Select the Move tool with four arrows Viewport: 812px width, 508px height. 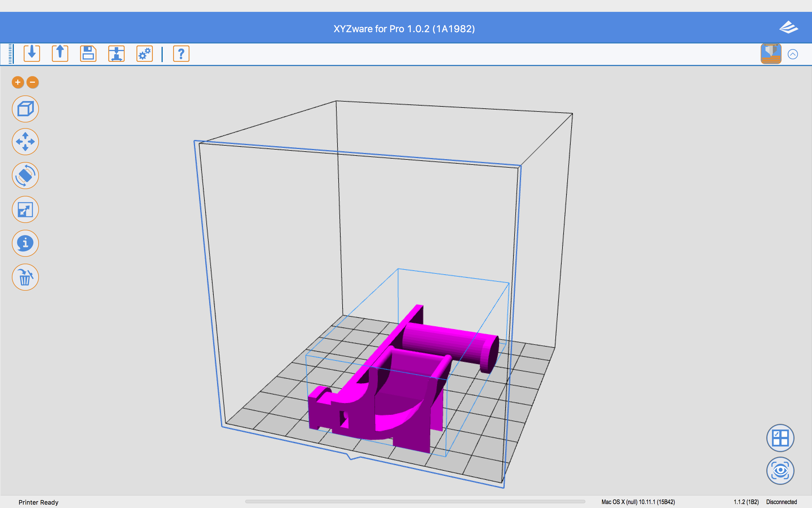(25, 142)
